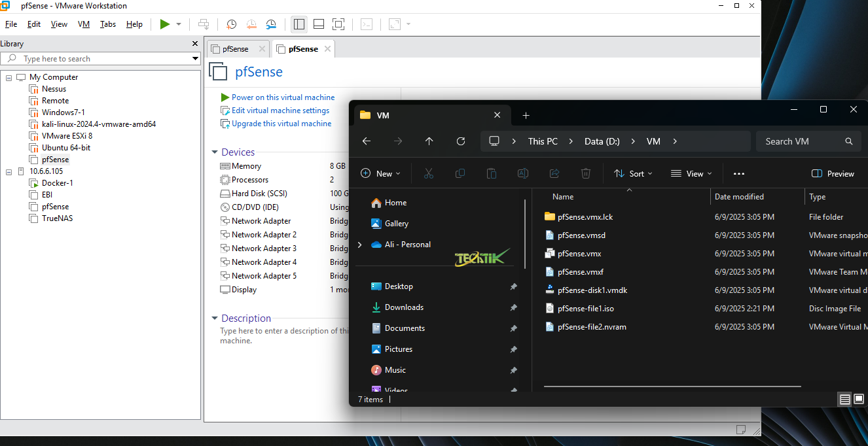
Task: Select Docker-1 under the 10.6.6.105 host
Action: click(57, 183)
